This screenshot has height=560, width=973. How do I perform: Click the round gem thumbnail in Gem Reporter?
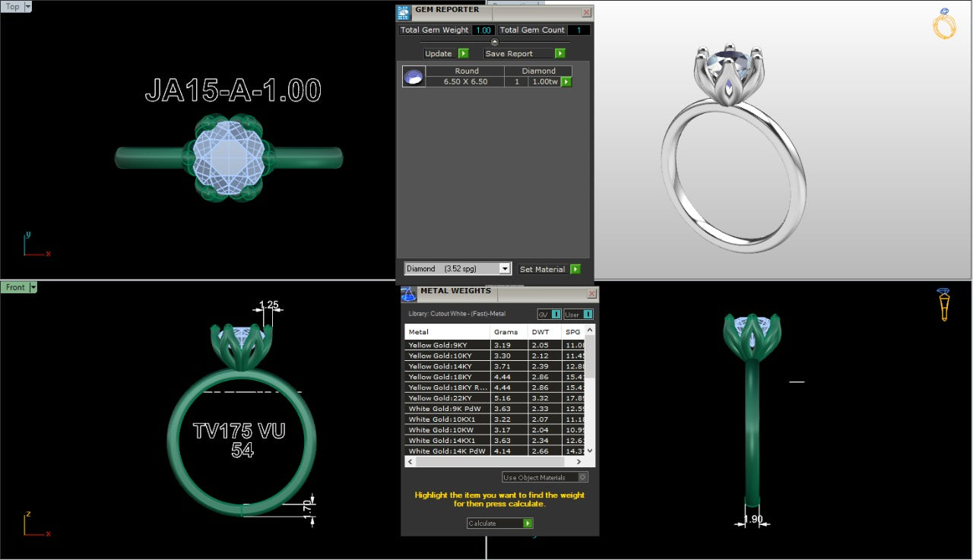414,77
